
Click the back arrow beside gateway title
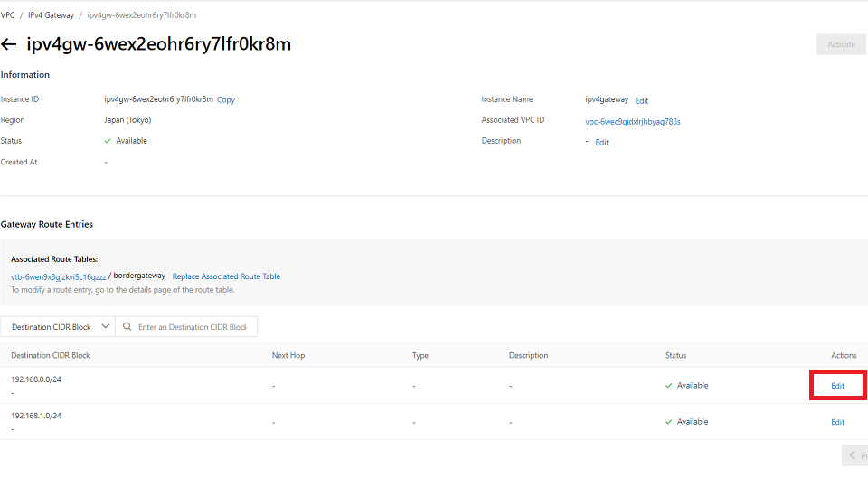tap(9, 44)
